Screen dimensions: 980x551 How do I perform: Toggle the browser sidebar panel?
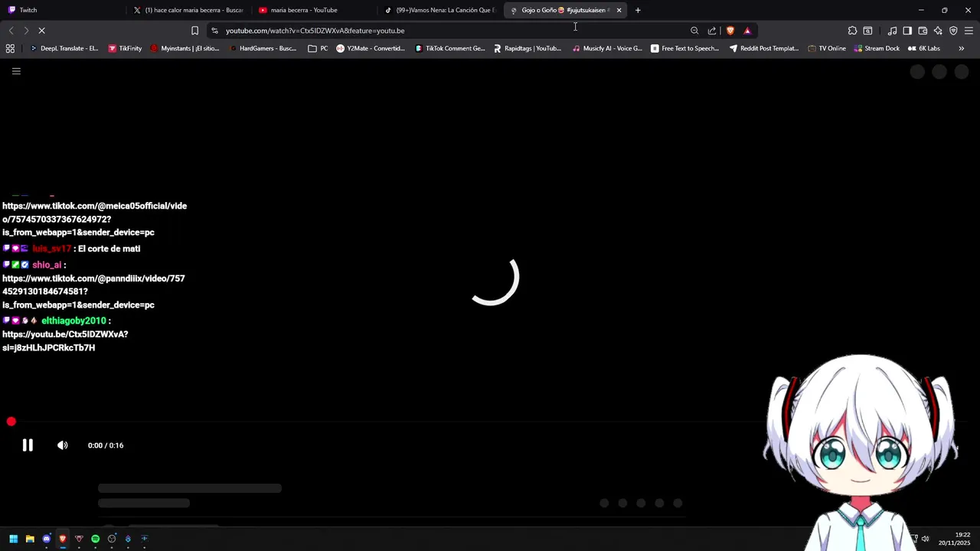pyautogui.click(x=907, y=31)
